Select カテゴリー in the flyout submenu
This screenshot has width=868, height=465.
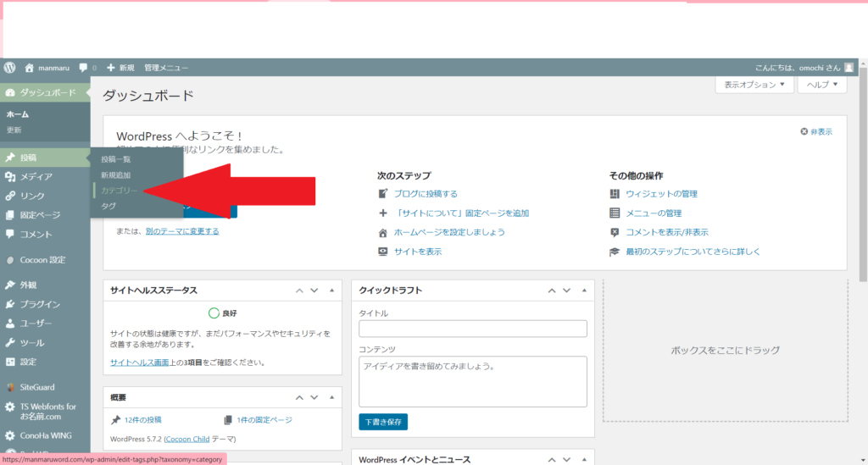119,191
